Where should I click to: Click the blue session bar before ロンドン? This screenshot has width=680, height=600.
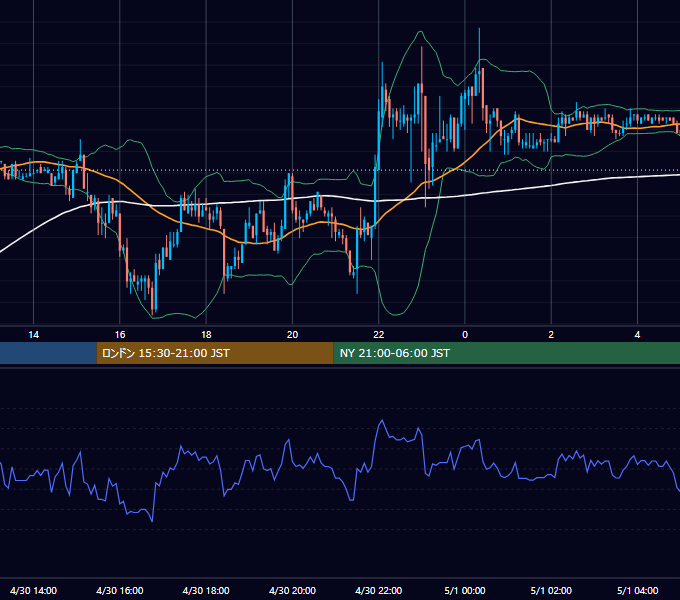48,353
